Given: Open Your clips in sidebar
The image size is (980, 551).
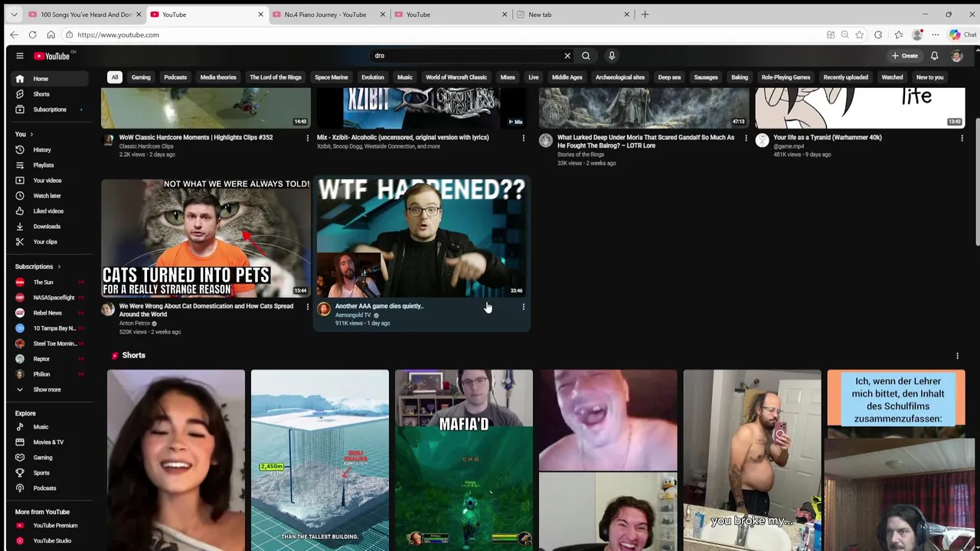Looking at the screenshot, I should pyautogui.click(x=49, y=242).
